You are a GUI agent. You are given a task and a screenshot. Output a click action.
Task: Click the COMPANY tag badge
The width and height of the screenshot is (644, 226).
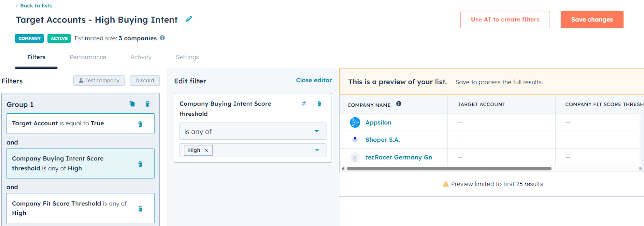point(29,38)
